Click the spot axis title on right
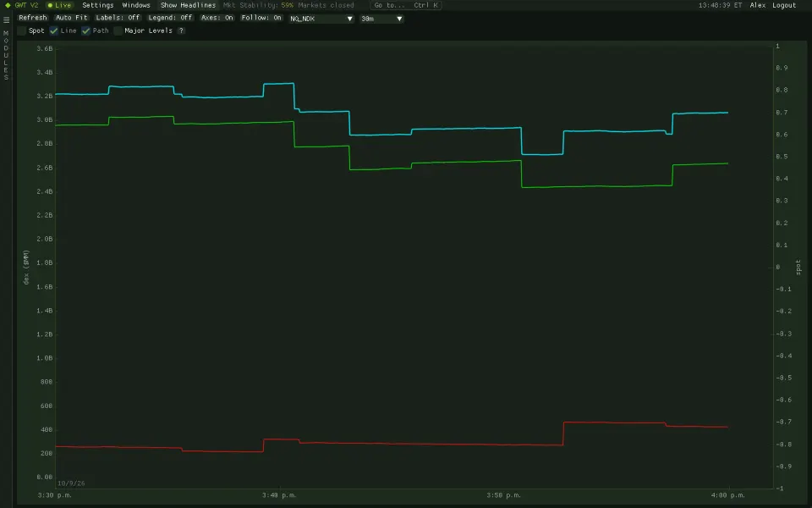The width and height of the screenshot is (812, 508). pos(798,268)
